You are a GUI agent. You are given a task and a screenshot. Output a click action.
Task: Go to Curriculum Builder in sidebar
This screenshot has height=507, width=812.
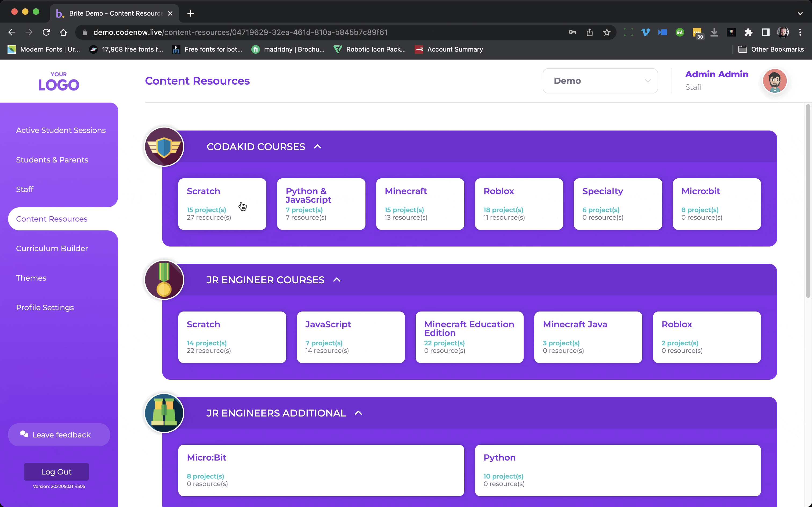point(52,248)
